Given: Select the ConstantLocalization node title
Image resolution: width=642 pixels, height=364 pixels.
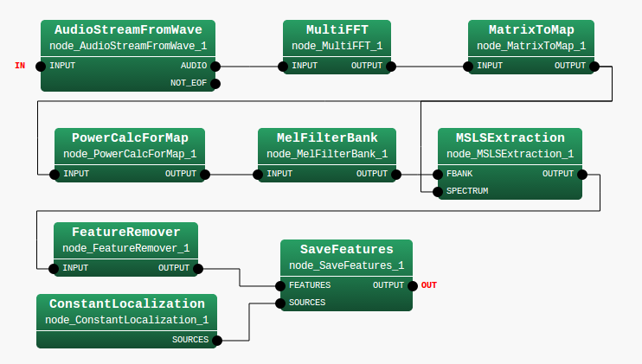Looking at the screenshot, I should pyautogui.click(x=127, y=303).
